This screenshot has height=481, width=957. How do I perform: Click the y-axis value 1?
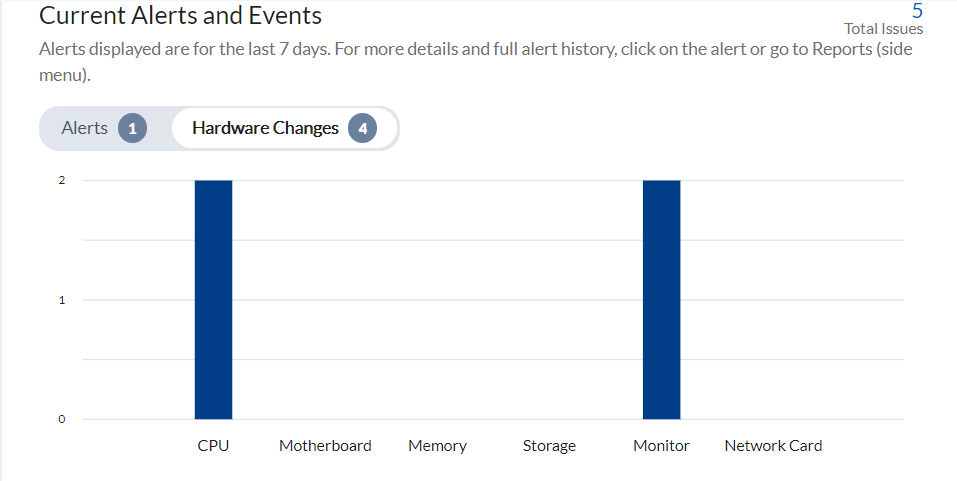tap(62, 300)
